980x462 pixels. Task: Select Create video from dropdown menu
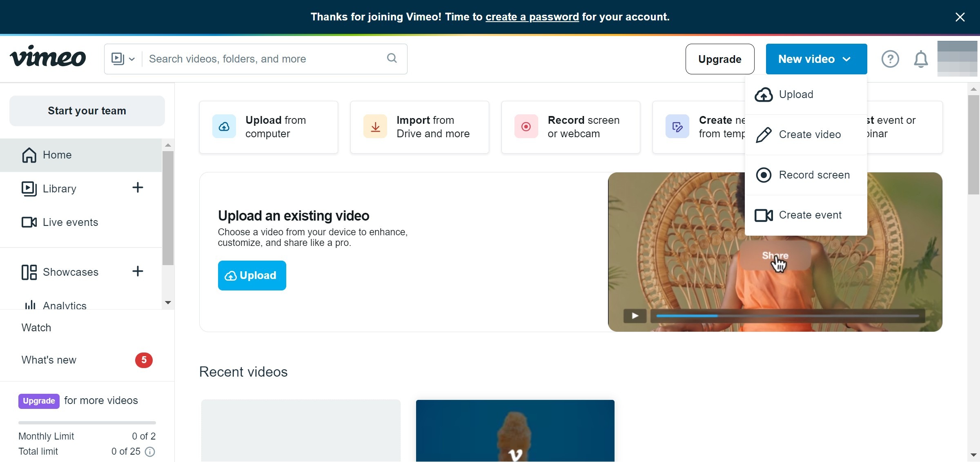(x=809, y=134)
